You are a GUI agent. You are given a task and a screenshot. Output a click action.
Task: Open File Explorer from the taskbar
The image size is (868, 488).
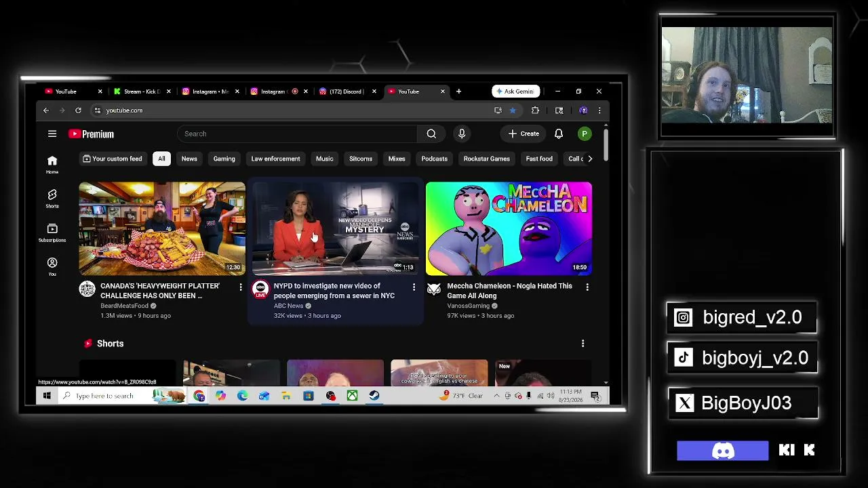coord(286,396)
